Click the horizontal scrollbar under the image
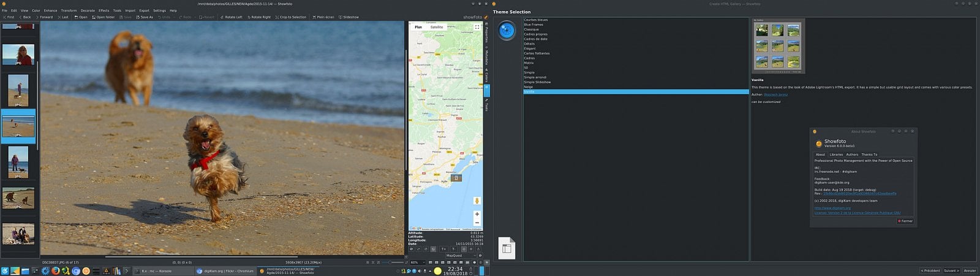The width and height of the screenshot is (980, 276). click(x=202, y=256)
